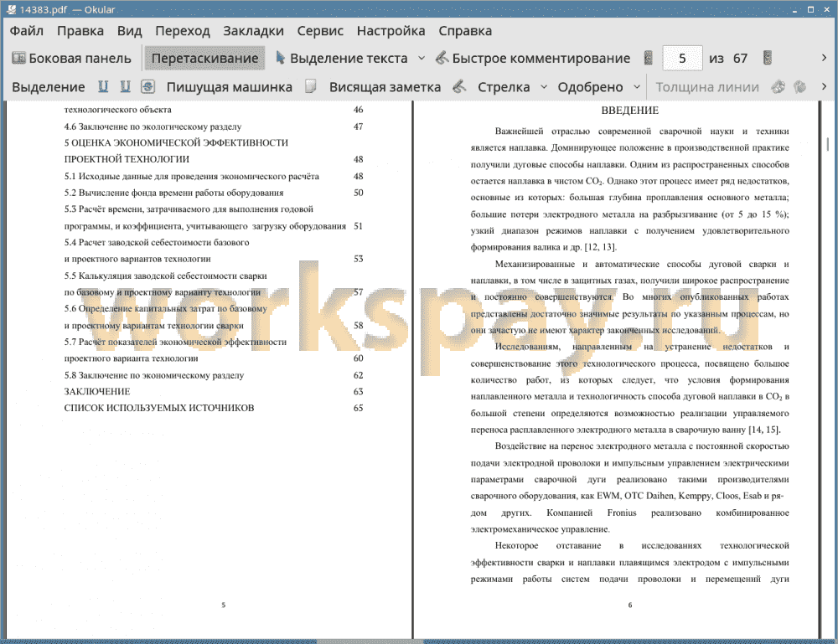Click 'СПИСОК ИСПОЛЬЗУЕМЫХ ИСТОЧНИКОВ' entry
This screenshot has height=644, width=838.
[x=159, y=408]
